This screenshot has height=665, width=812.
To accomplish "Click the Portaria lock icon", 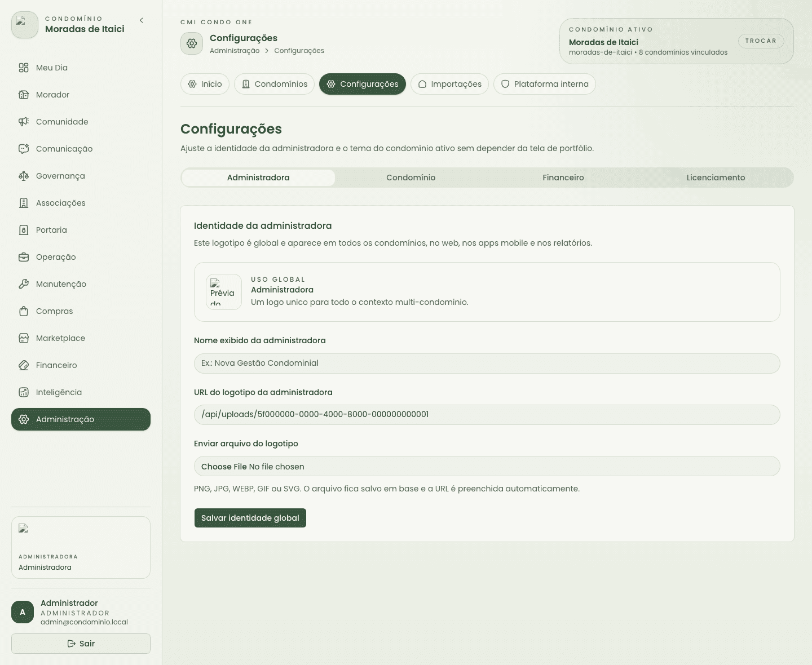I will (24, 230).
